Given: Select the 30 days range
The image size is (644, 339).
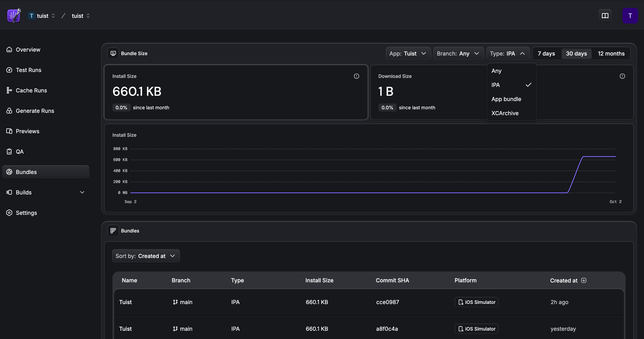Looking at the screenshot, I should click(576, 54).
